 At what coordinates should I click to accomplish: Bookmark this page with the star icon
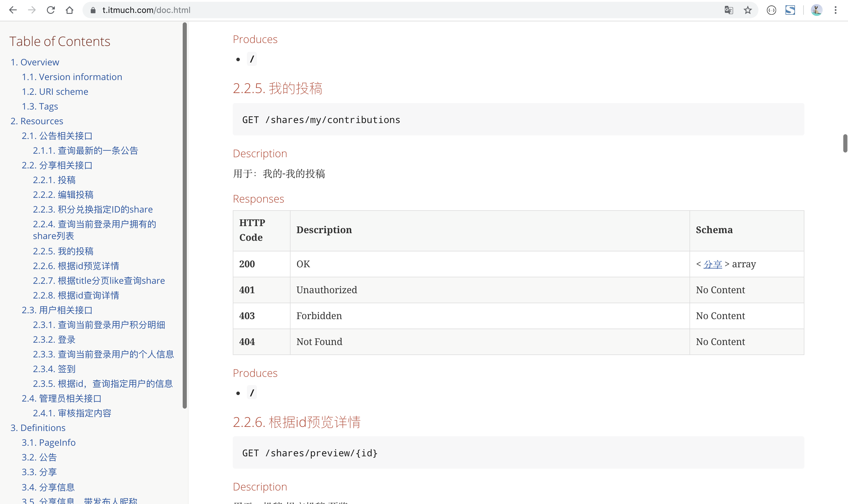(x=748, y=10)
